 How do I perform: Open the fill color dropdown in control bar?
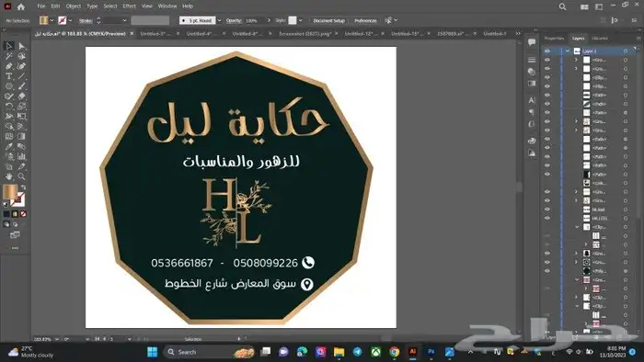point(52,20)
